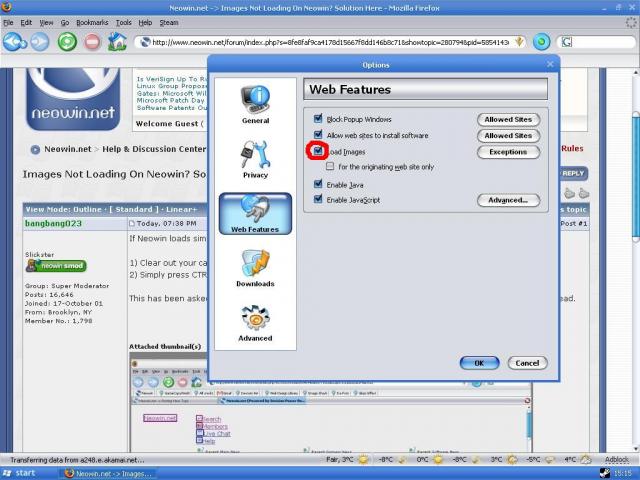The image size is (640, 480).
Task: Click the green Go button beside address bar
Action: [541, 42]
